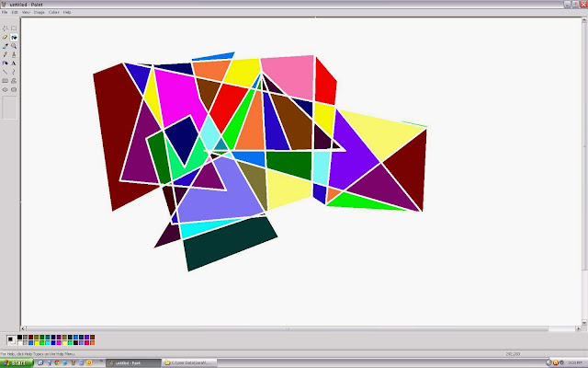Viewport: 588px width, 368px height.
Task: Choose the Rectangle shape tool
Action: [x=6, y=81]
